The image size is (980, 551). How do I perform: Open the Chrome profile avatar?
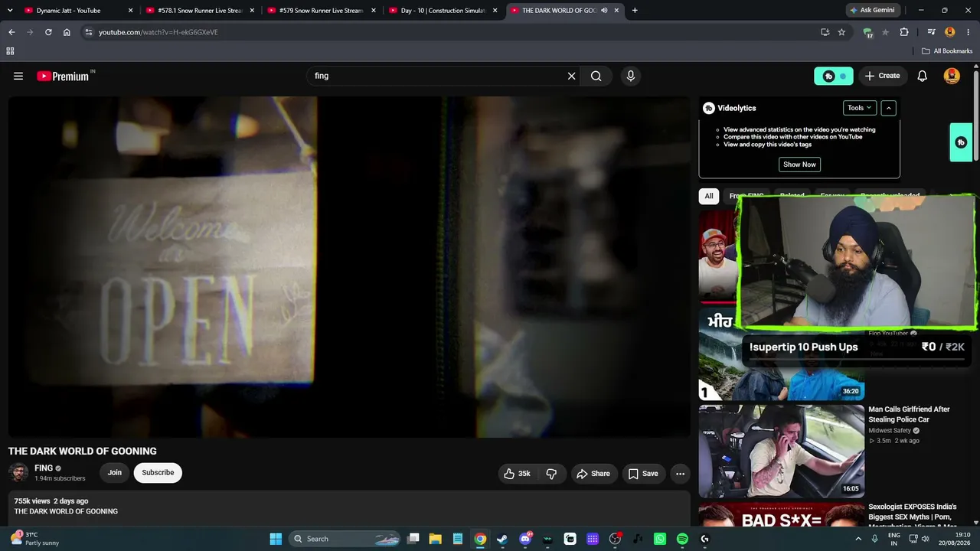[950, 32]
